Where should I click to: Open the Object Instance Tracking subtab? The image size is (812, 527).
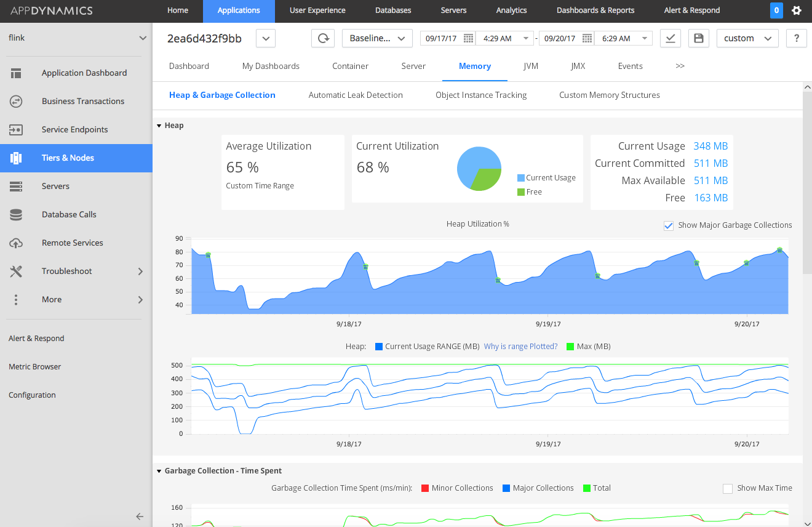[481, 95]
